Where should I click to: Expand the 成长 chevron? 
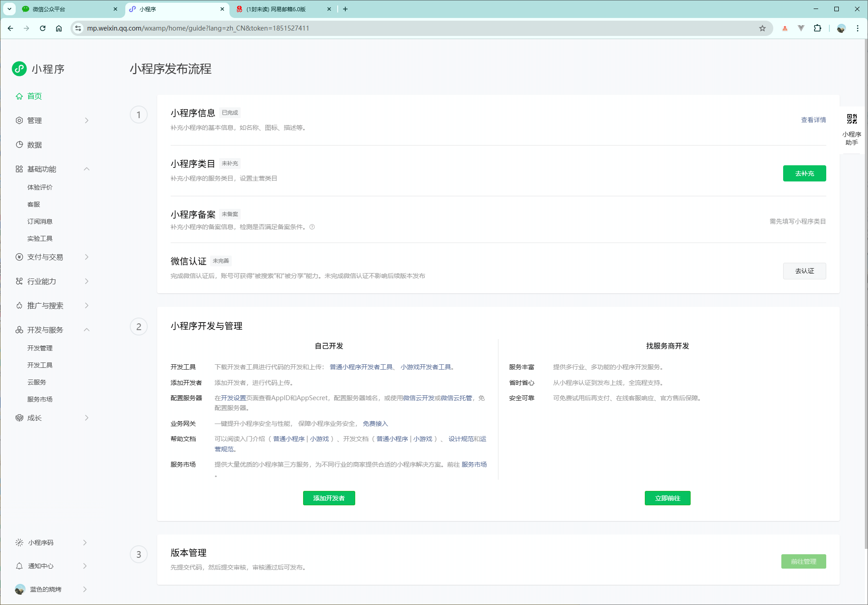87,418
